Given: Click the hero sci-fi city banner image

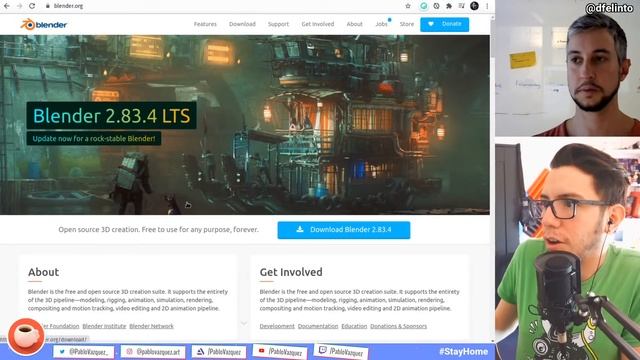Looking at the screenshot, I should tap(245, 124).
